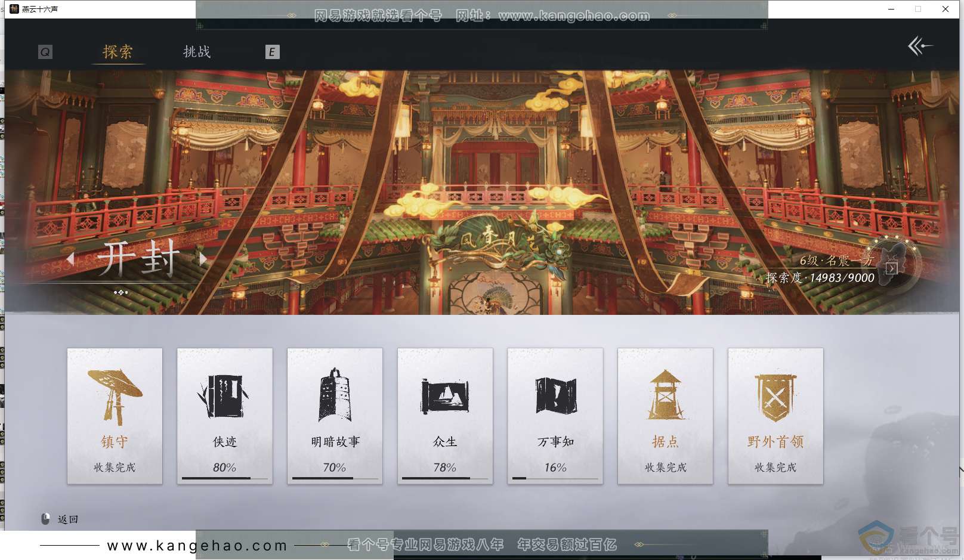Click the 万事知 16% progress bar
Viewport: 964px width, 560px height.
[x=555, y=478]
